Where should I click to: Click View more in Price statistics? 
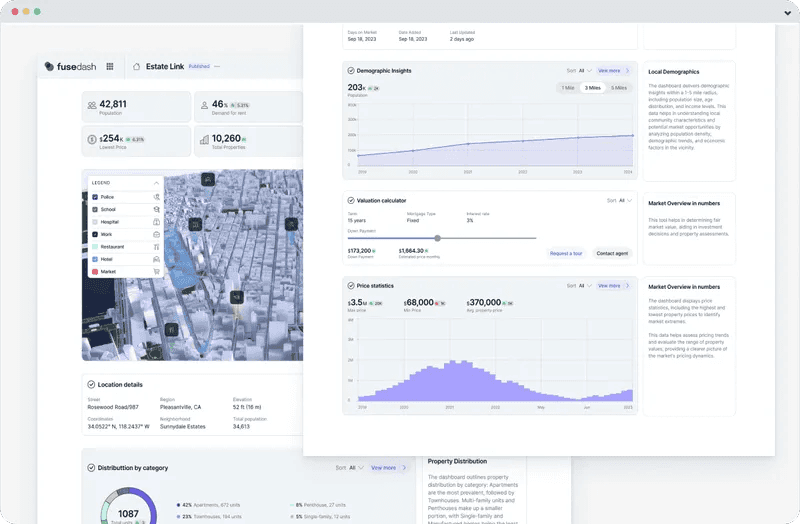pos(610,286)
